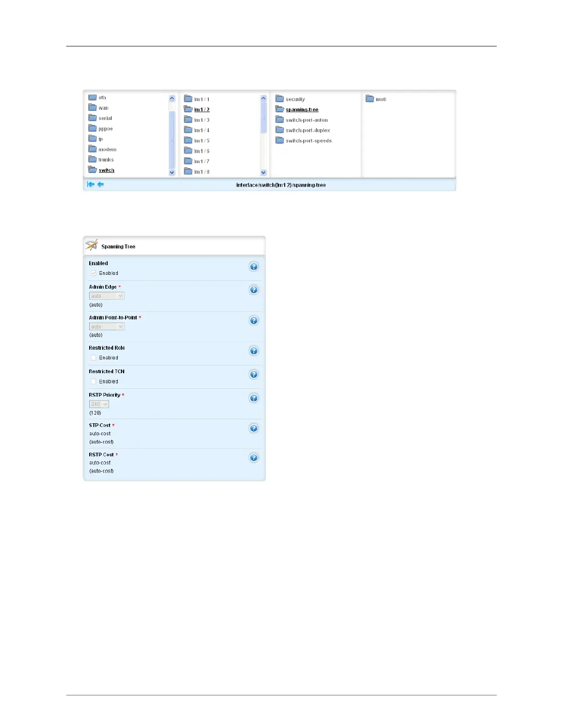Open the trunks folder
The width and height of the screenshot is (563, 728).
[x=101, y=159]
